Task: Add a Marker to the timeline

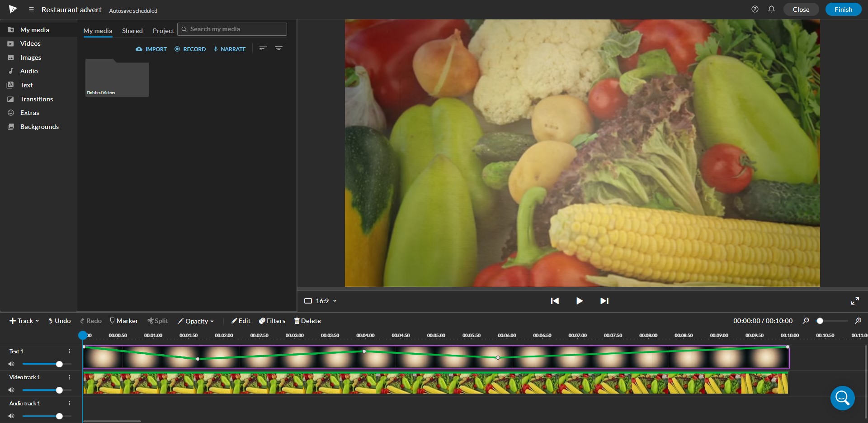Action: coord(124,321)
